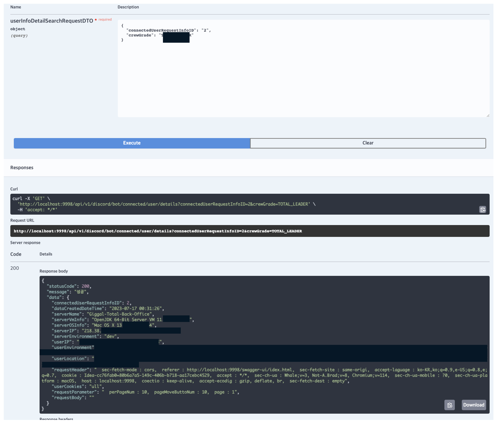Click the userInfoDetailSearchRequestDTO parameter name
The image size is (504, 423).
[x=52, y=21]
